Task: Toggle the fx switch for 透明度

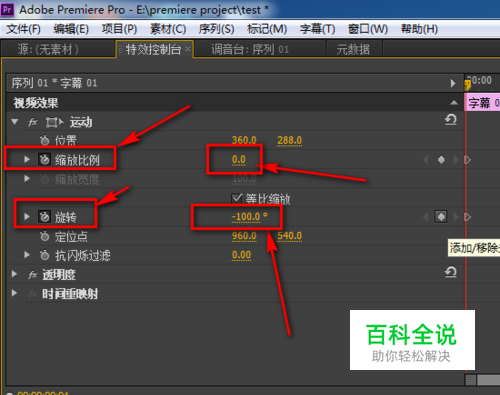Action: coord(33,275)
